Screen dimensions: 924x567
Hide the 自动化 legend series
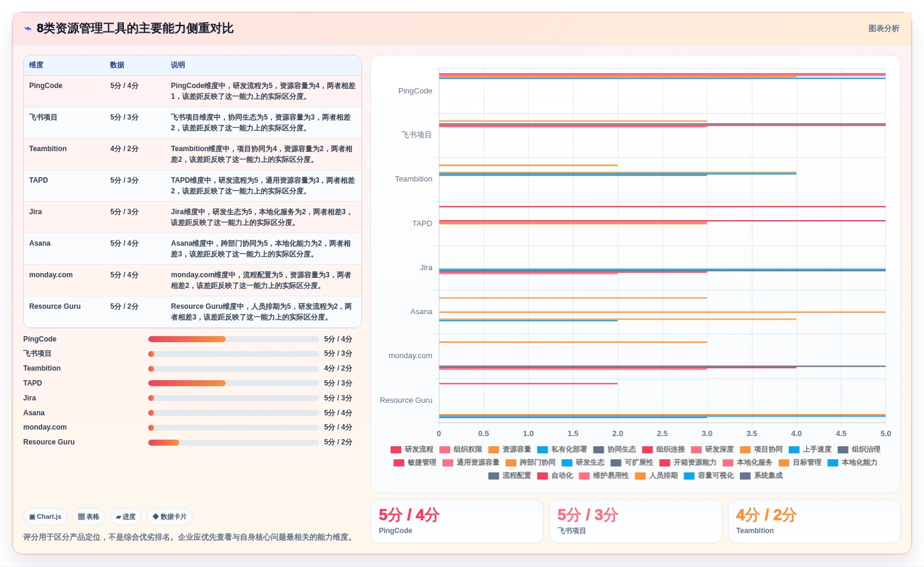(555, 475)
